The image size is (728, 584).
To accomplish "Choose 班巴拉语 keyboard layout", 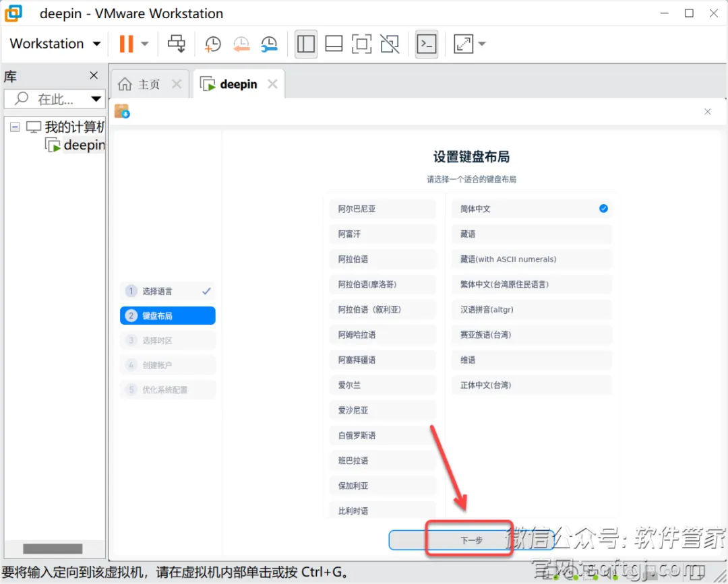I will tap(383, 461).
